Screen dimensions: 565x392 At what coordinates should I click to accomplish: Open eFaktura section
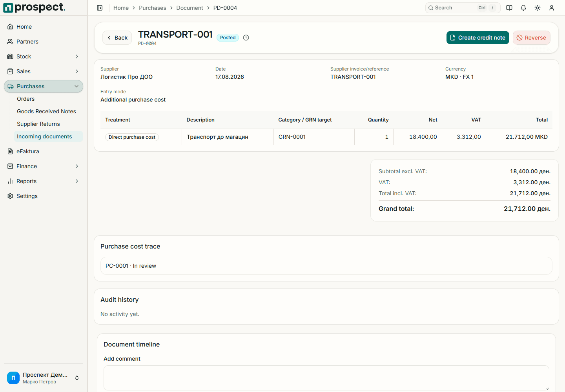44,151
